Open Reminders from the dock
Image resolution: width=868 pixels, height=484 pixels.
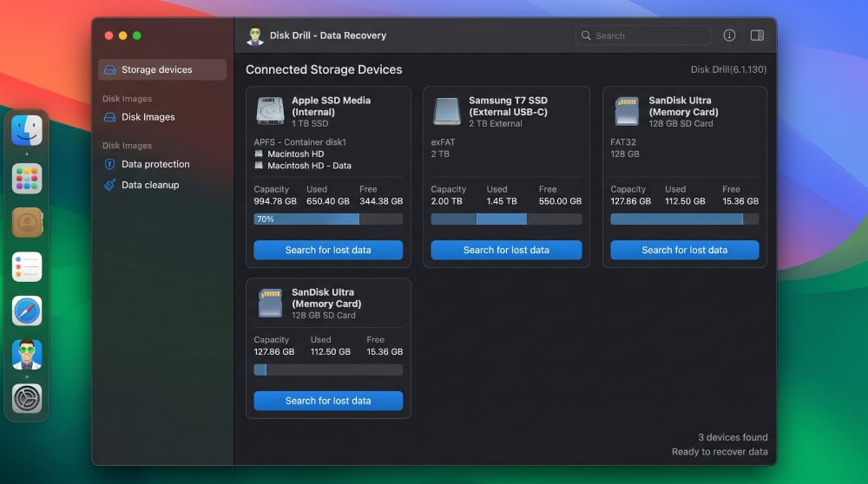point(27,266)
